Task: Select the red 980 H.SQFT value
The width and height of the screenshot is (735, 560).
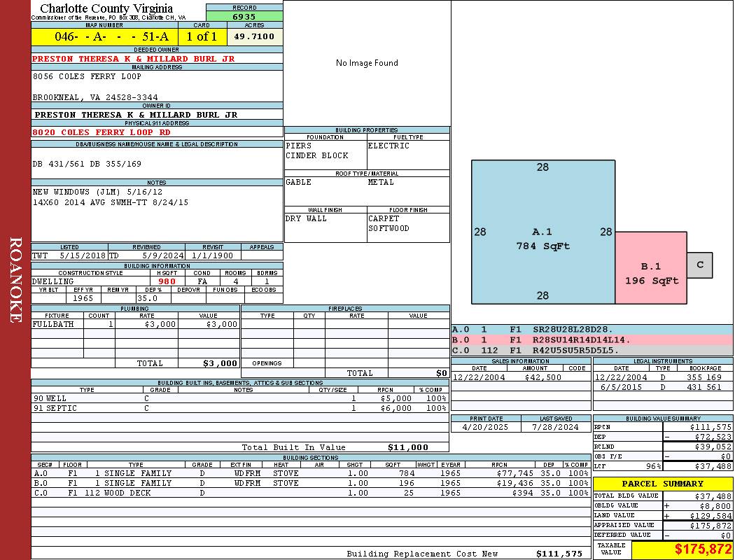Action: 167,281
